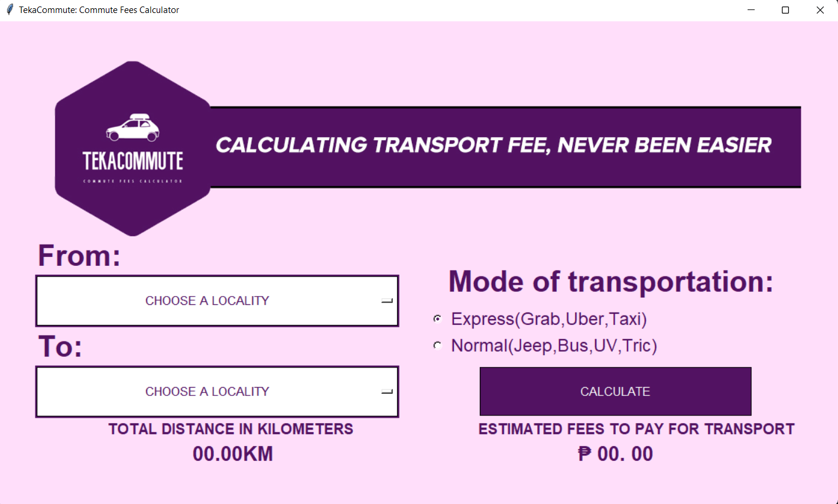Viewport: 838px width, 504px height.
Task: Click the dropdown arrow on the From locality selector
Action: point(387,300)
